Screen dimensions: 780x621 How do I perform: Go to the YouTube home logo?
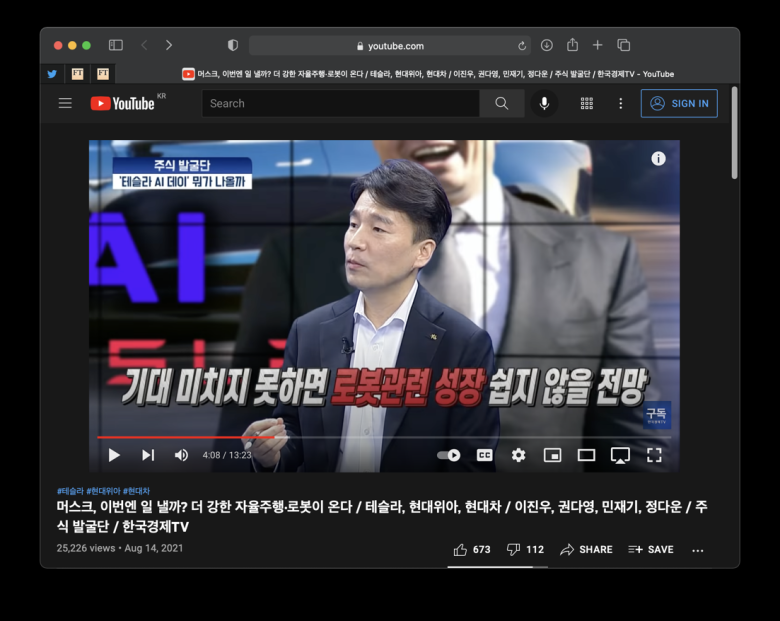123,104
